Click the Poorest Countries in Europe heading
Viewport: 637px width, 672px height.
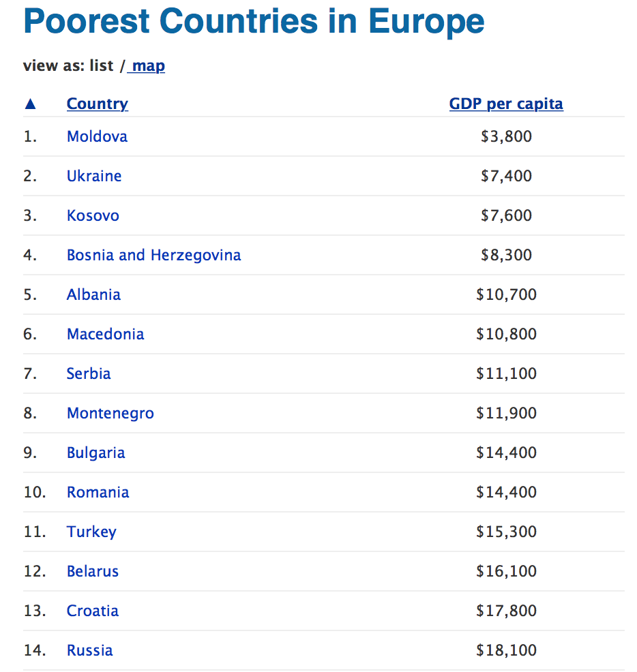(254, 21)
